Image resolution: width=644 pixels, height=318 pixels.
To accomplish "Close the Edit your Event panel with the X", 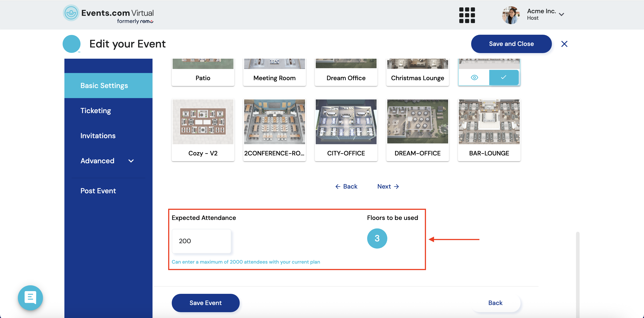I will pyautogui.click(x=564, y=44).
